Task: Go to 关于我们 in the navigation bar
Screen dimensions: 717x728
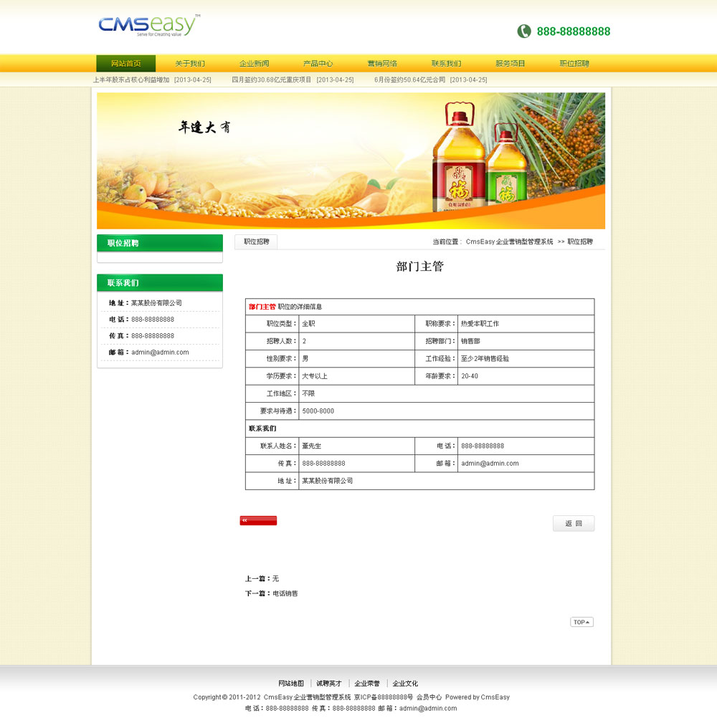Action: 190,64
